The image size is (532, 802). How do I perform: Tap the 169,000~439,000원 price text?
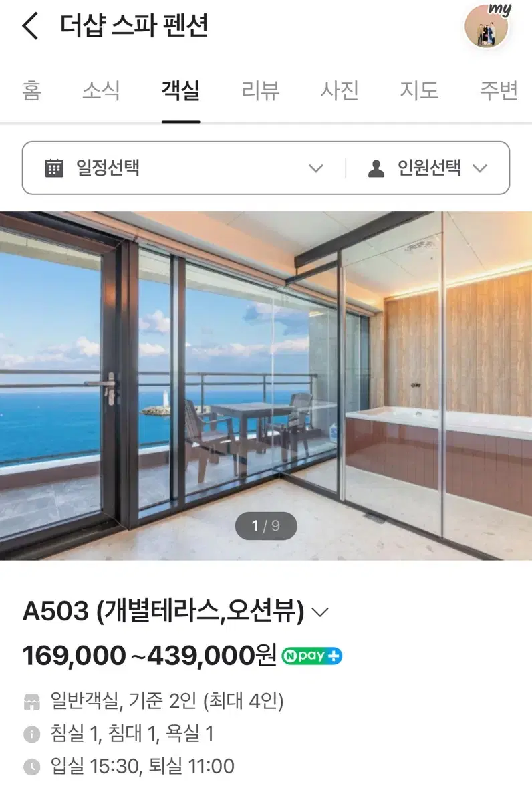pyautogui.click(x=150, y=656)
